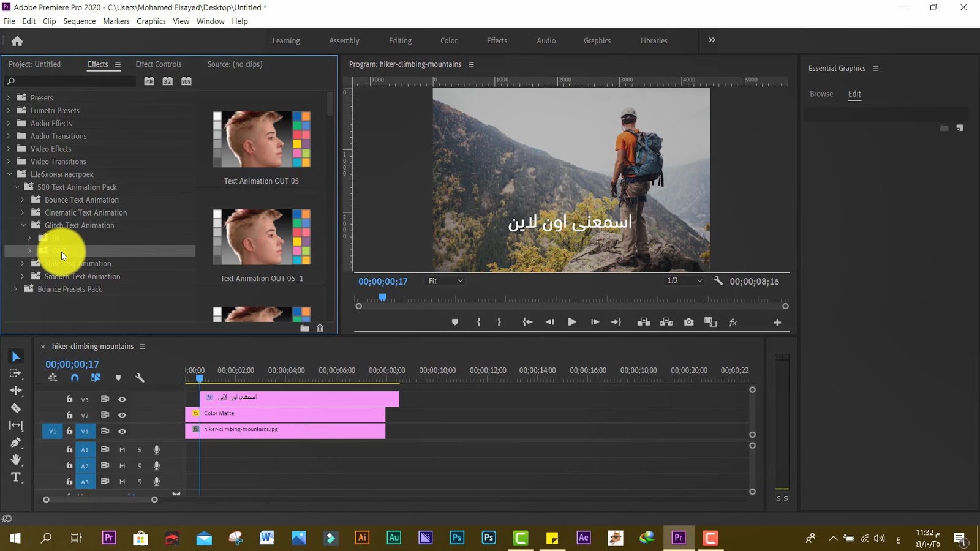The image size is (980, 551).
Task: Select the Type tool
Action: coord(16,478)
